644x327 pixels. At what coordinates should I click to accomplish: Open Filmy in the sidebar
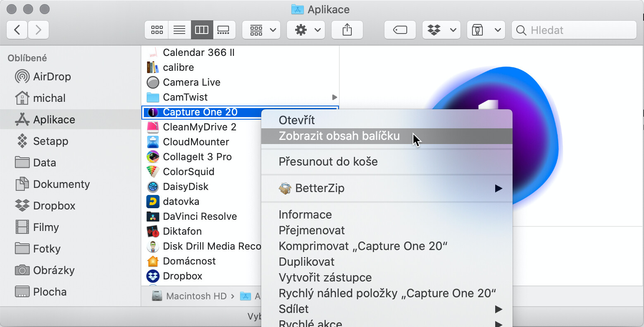[70, 227]
